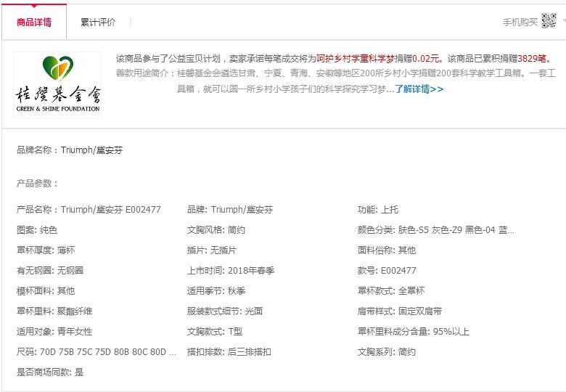
Task: Click the 肩带样式: 固定双肩带 parameter
Action: coord(400,311)
